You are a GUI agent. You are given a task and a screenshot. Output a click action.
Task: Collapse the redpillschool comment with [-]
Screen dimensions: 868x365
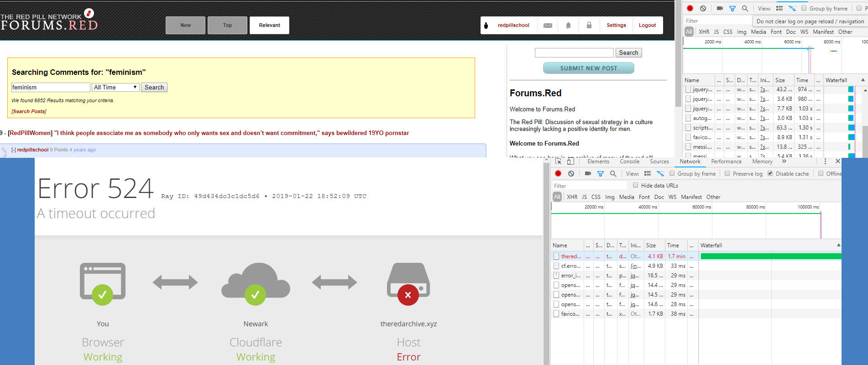point(14,150)
